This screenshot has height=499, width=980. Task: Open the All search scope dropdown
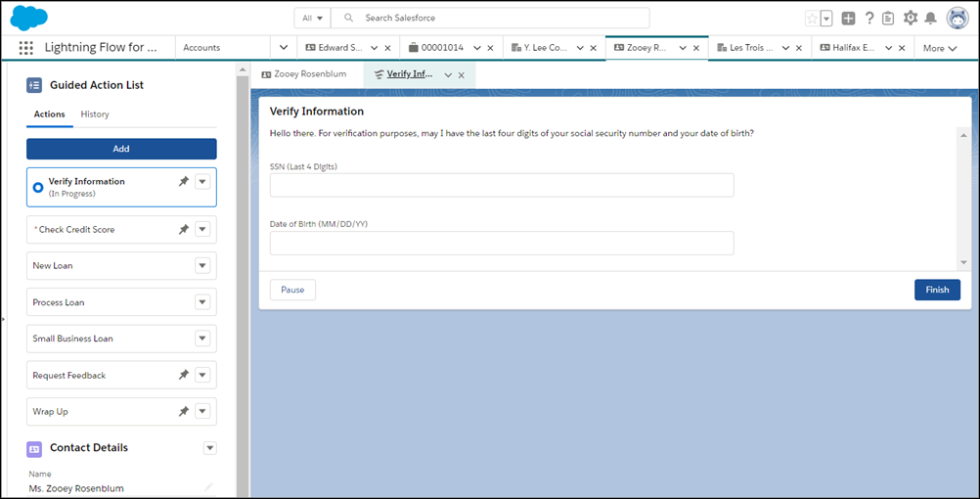click(313, 19)
